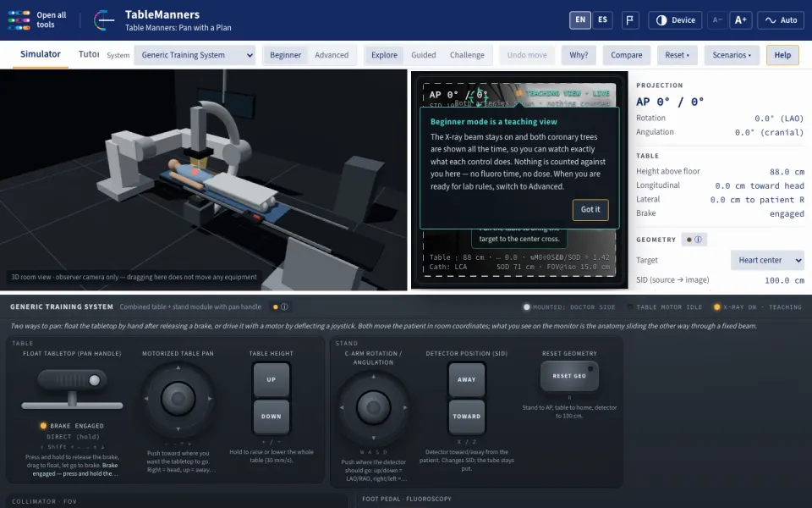Click table height DOWN button

coord(272,417)
